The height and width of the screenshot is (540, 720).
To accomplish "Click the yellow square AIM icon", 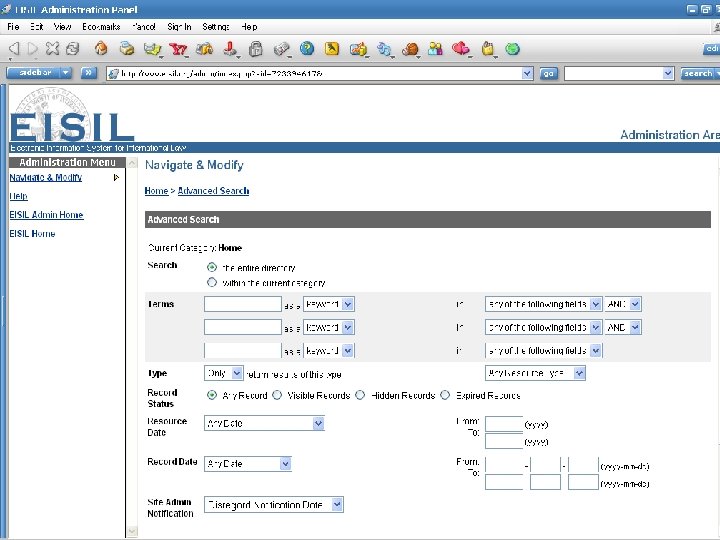I will pyautogui.click(x=332, y=48).
